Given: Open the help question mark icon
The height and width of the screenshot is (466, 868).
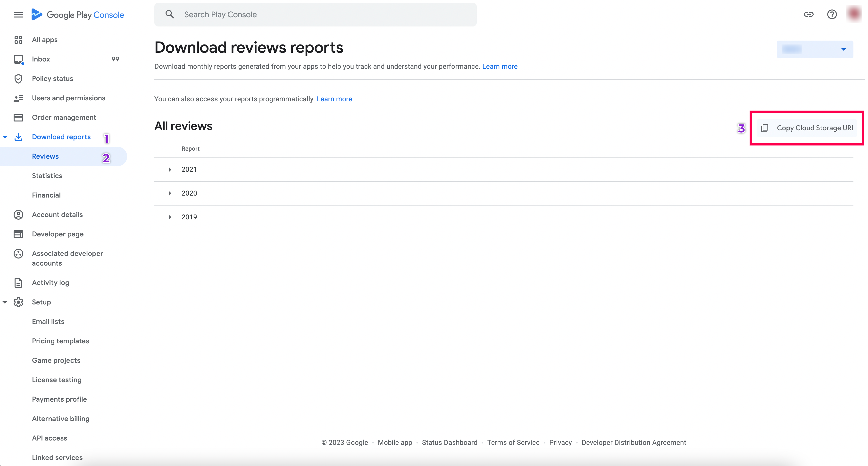Looking at the screenshot, I should [832, 15].
